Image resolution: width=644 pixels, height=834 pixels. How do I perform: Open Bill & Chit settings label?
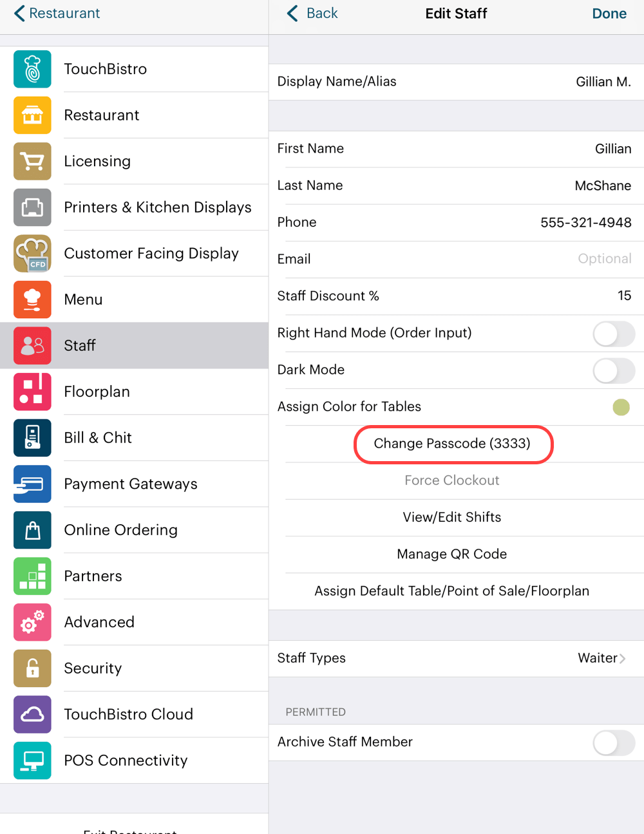(x=98, y=438)
